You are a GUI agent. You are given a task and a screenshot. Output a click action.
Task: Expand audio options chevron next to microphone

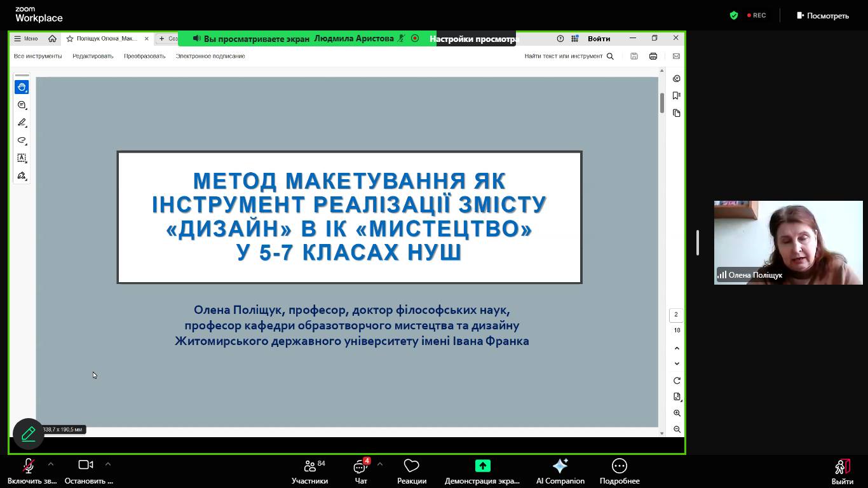point(51,464)
